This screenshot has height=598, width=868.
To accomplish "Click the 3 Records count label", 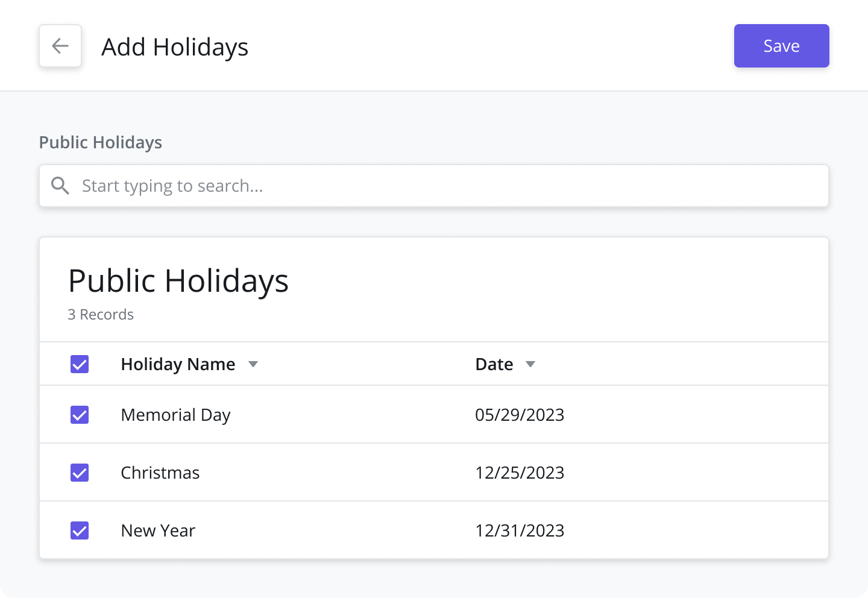I will (101, 315).
